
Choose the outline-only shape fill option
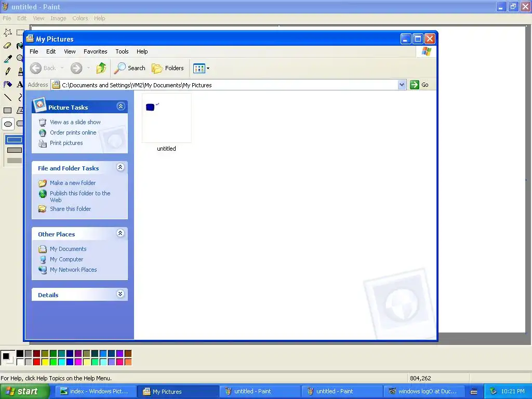click(14, 140)
